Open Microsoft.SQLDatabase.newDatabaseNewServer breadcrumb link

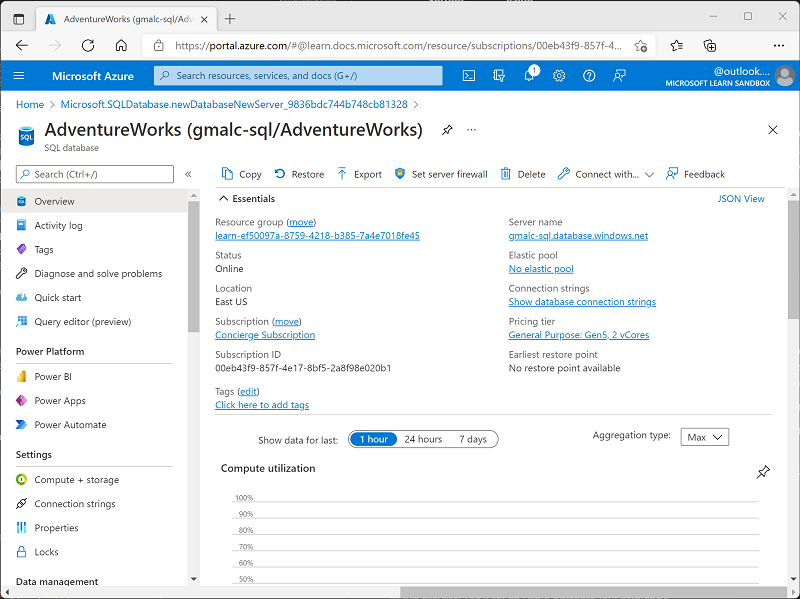pos(234,105)
